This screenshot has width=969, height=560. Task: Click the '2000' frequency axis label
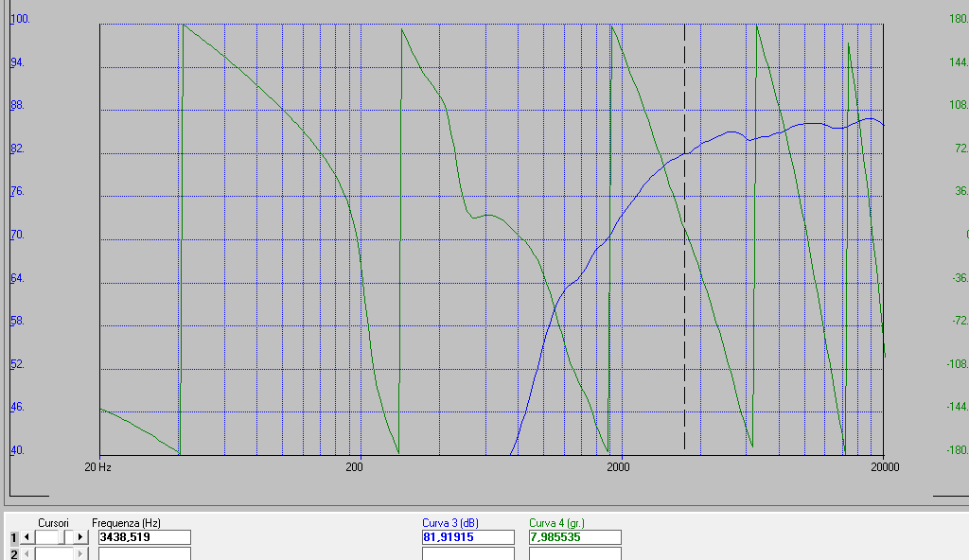coord(618,467)
